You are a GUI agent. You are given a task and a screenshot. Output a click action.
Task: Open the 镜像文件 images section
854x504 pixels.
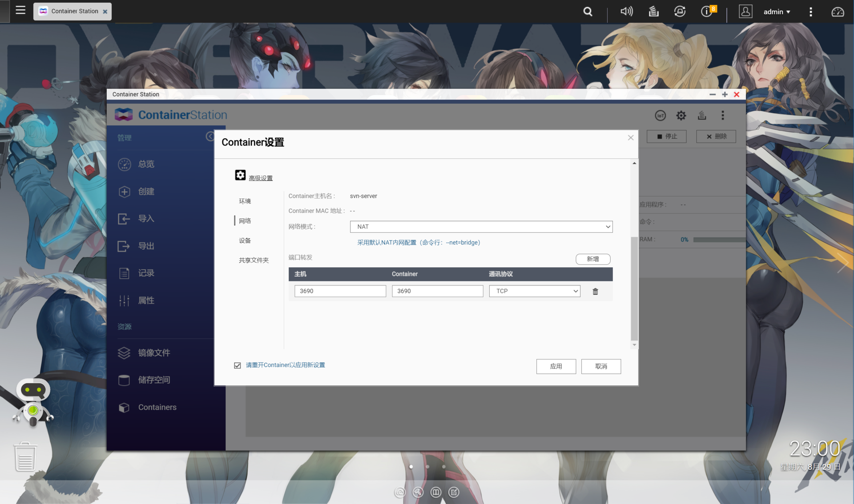point(153,353)
